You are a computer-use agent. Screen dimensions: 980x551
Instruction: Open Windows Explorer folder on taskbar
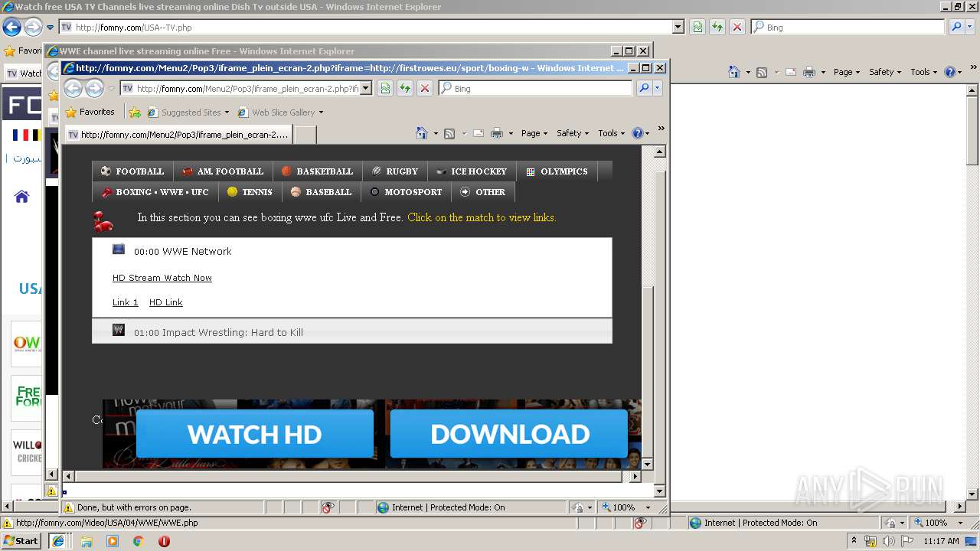[87, 541]
